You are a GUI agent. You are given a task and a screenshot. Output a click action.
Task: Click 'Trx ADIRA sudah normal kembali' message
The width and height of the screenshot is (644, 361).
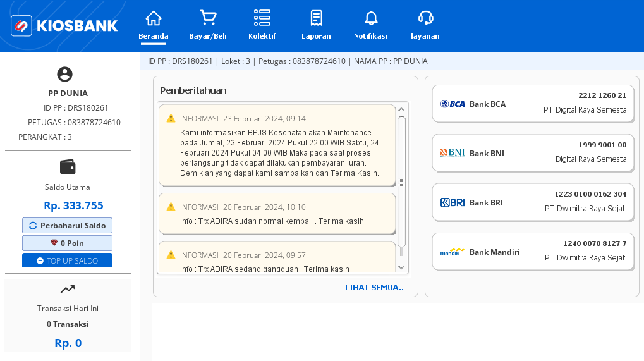tap(272, 221)
